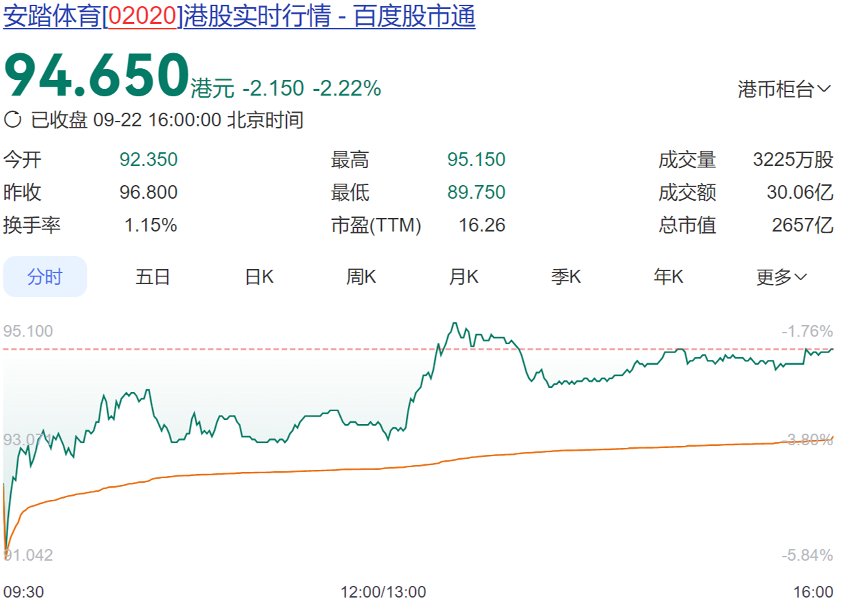Image resolution: width=853 pixels, height=616 pixels.
Task: Click the 最高 price 95.150
Action: (x=476, y=160)
